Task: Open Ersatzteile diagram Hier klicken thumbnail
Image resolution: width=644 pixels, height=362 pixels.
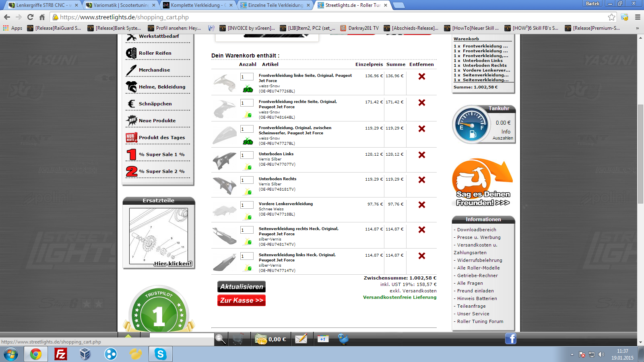Action: (x=159, y=236)
